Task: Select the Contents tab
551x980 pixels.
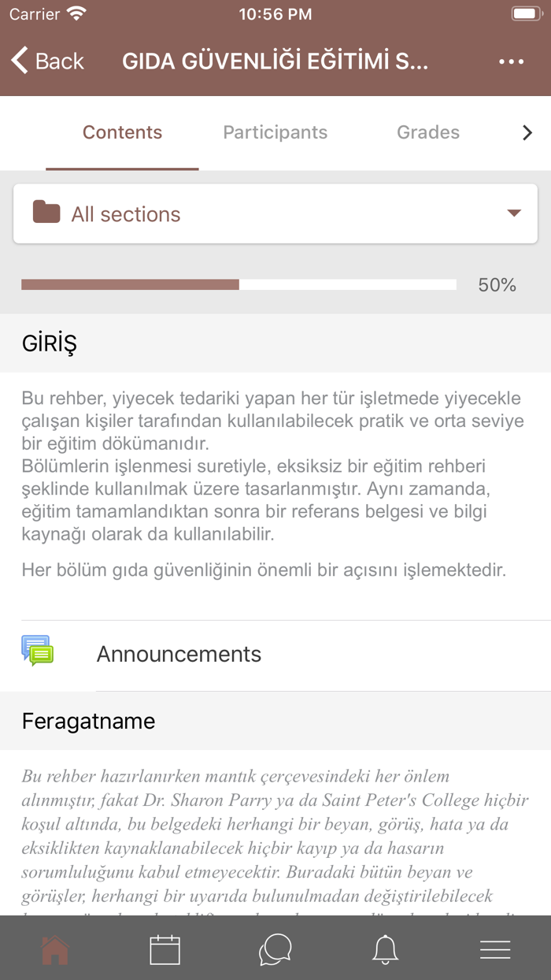Action: click(122, 132)
